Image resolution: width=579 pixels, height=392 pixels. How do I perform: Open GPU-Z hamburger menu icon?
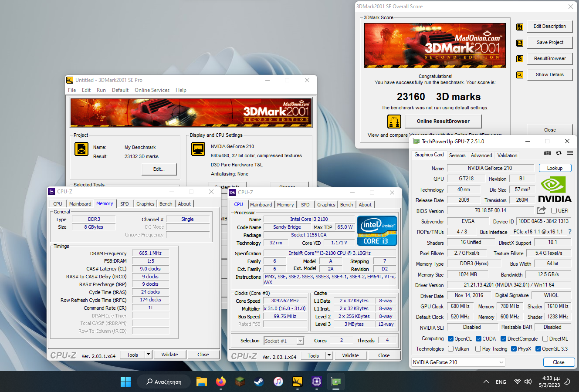tap(570, 153)
